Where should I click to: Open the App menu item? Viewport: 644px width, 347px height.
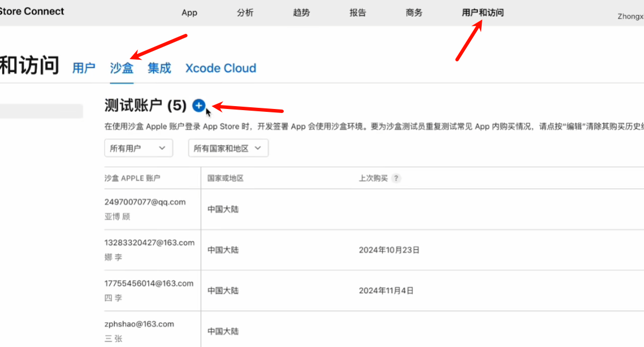tap(189, 13)
